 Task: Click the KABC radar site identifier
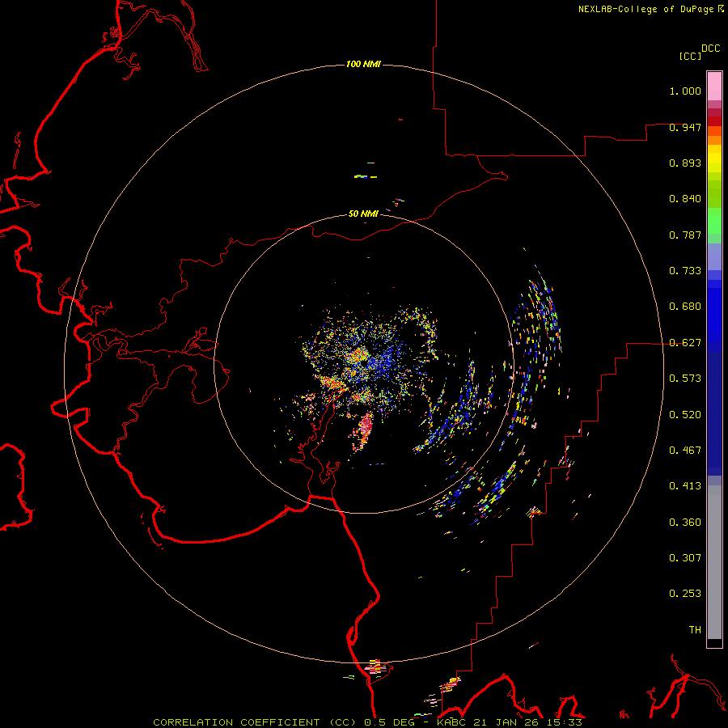point(451,722)
